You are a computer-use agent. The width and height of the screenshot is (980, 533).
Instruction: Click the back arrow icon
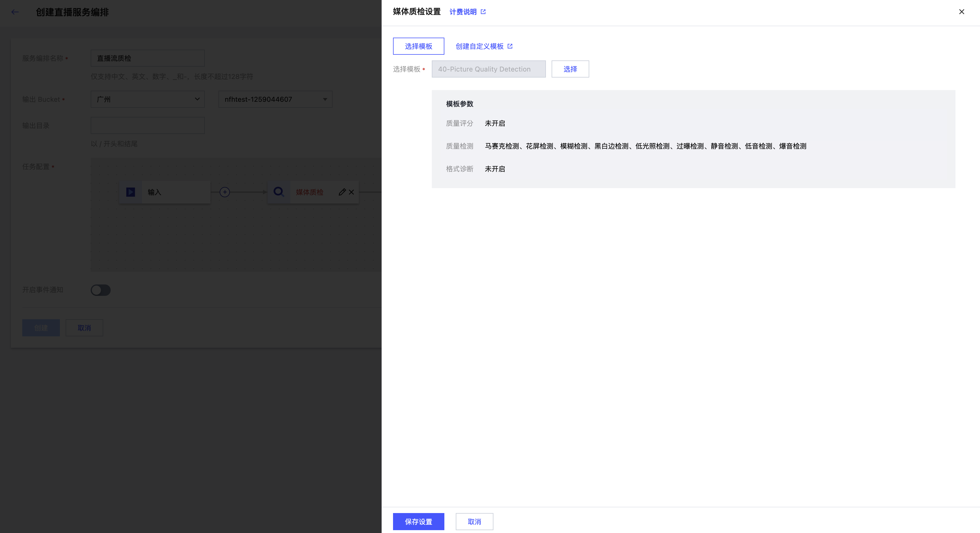(x=15, y=12)
